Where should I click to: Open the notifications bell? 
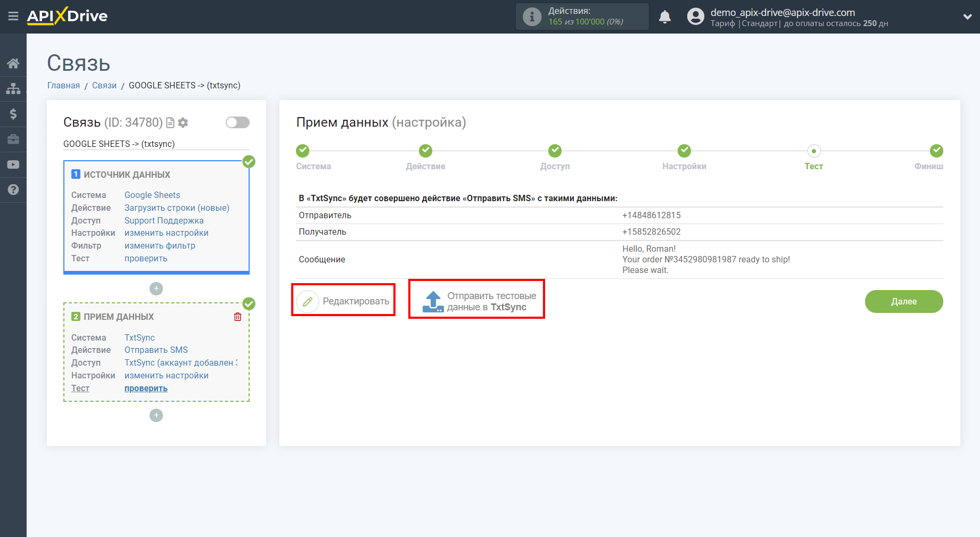point(665,17)
